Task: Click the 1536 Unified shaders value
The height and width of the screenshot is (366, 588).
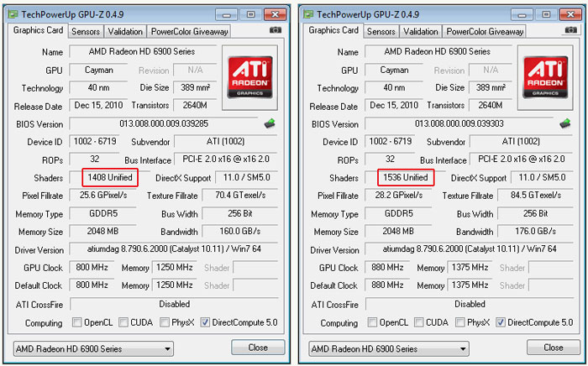Action: [406, 177]
